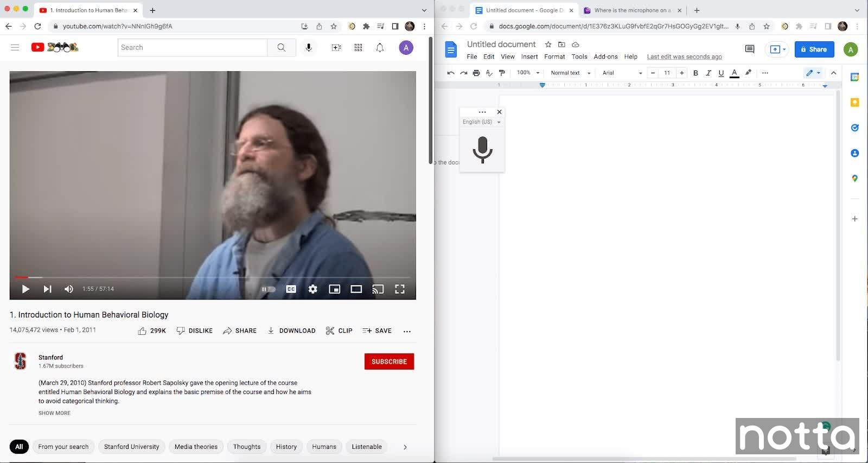Click the voice typing microphone in Docs
Viewport: 868px width, 463px height.
point(482,150)
